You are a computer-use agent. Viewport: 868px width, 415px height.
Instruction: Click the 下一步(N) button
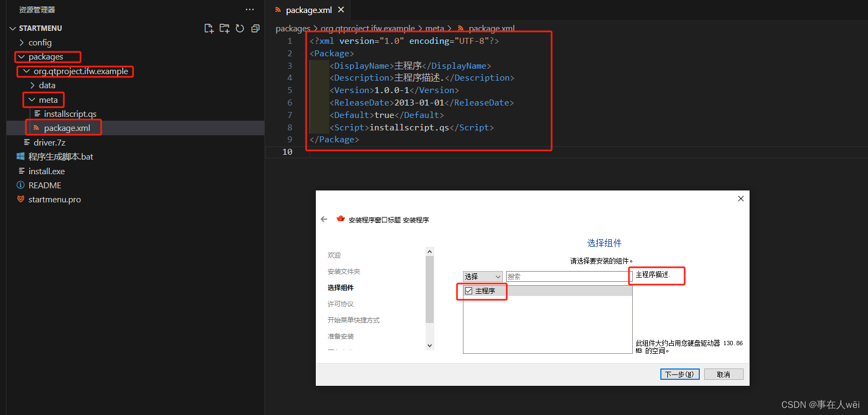pos(680,374)
